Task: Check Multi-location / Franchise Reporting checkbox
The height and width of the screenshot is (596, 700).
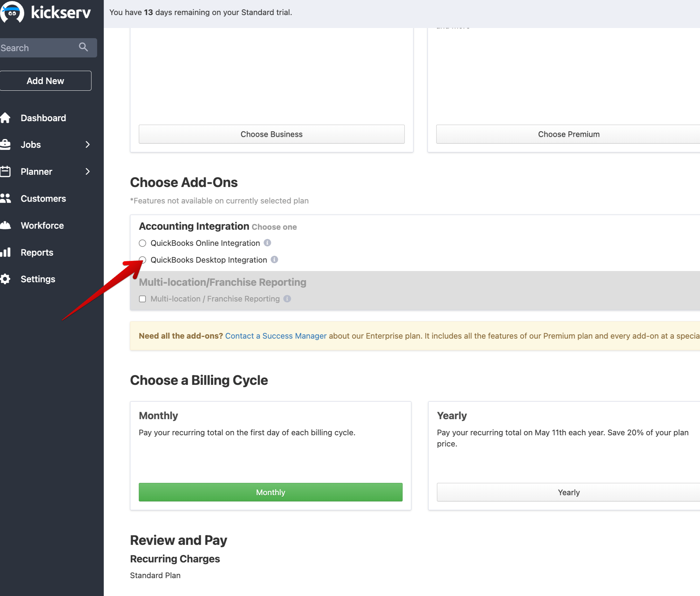Action: point(142,299)
